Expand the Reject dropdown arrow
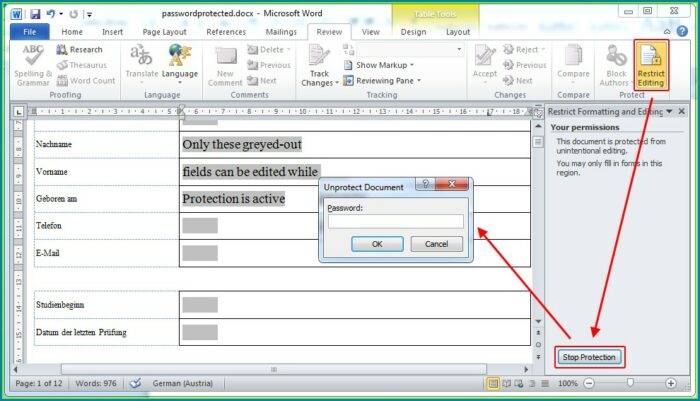 [x=543, y=50]
